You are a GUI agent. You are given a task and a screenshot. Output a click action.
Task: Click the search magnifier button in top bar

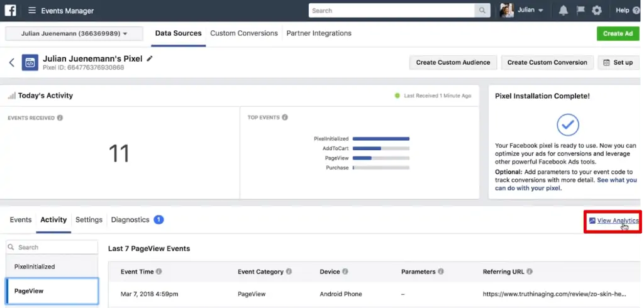click(482, 11)
